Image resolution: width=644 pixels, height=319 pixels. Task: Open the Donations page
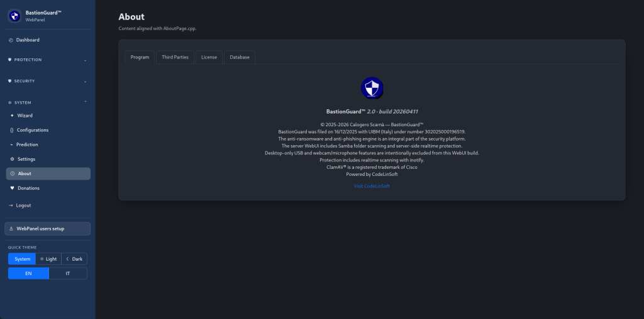pos(48,188)
